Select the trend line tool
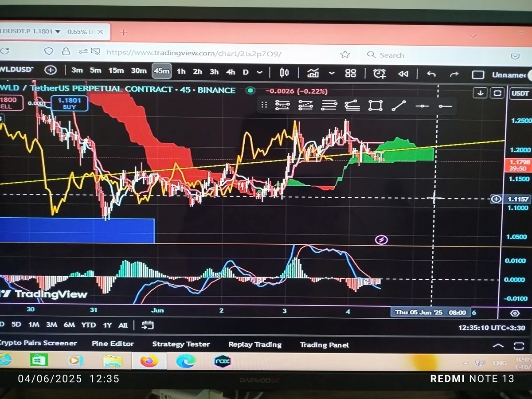The image size is (532, 399). tap(399, 106)
